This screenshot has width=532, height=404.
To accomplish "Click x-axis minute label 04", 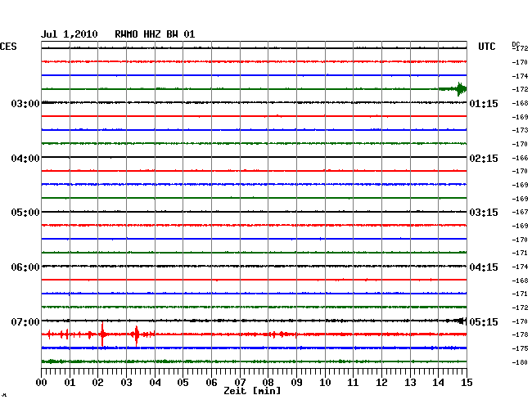I will tap(155, 382).
